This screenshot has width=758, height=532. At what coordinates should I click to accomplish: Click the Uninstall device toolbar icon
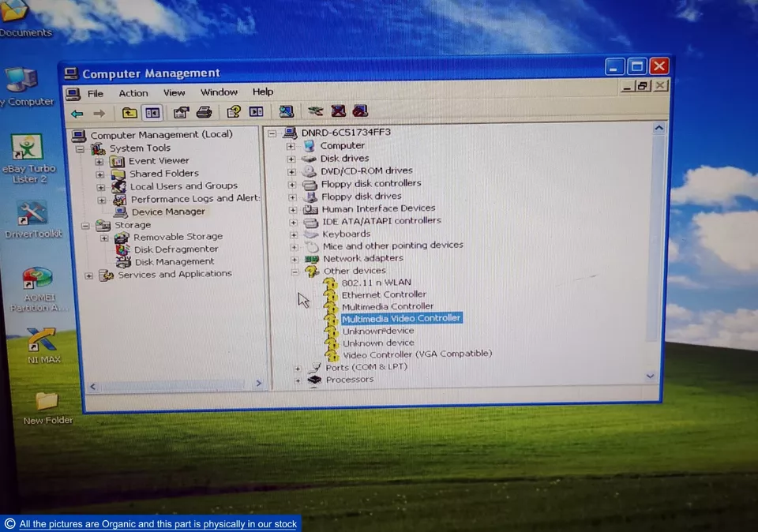pos(339,112)
